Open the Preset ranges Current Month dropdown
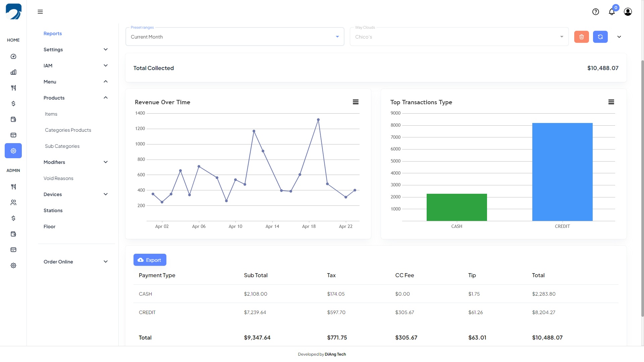The height and width of the screenshot is (362, 644). (235, 37)
